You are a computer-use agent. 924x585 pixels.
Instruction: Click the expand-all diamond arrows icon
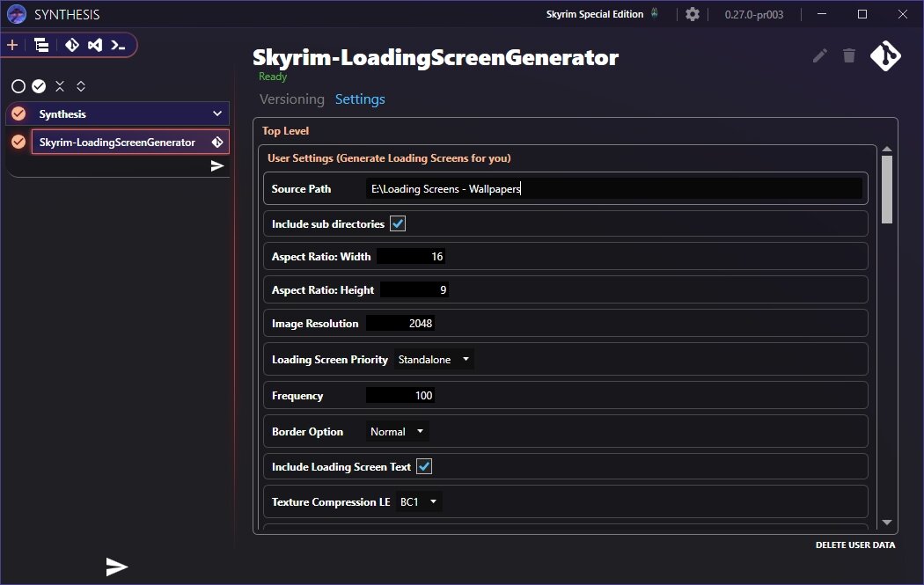[x=81, y=86]
